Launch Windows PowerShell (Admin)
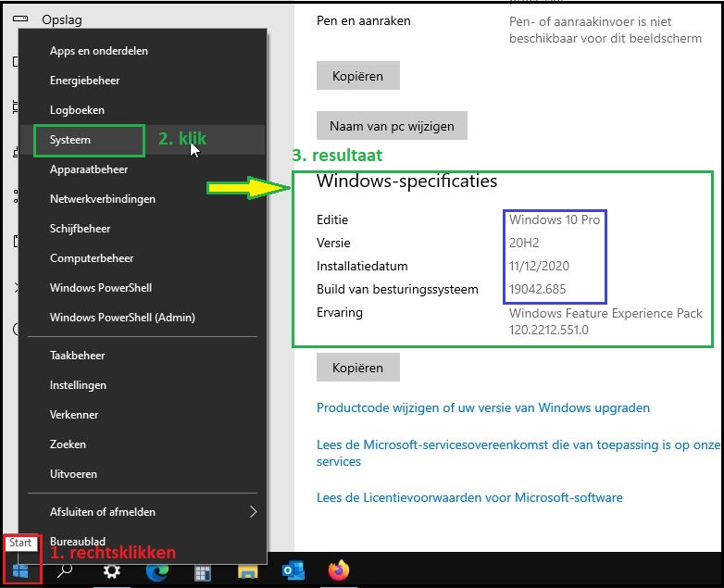 click(x=143, y=318)
